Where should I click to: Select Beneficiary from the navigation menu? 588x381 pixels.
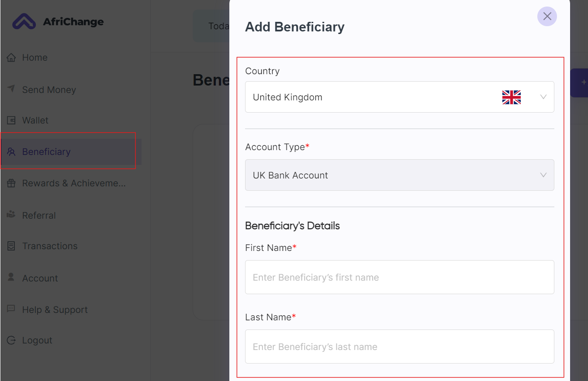pos(46,151)
